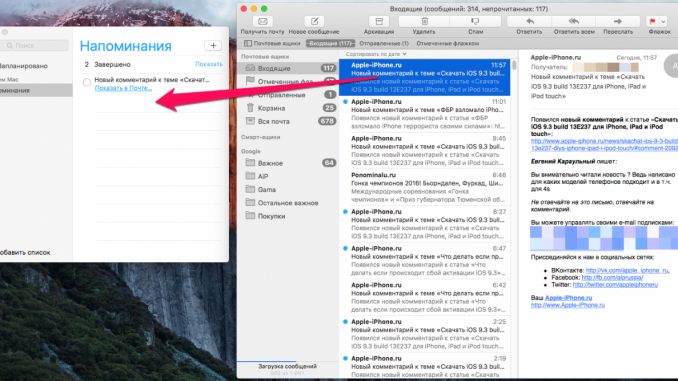Screen dimensions: 678x381
Task: Select Входящие mailbox in Mail sidebar
Action: 288,68
